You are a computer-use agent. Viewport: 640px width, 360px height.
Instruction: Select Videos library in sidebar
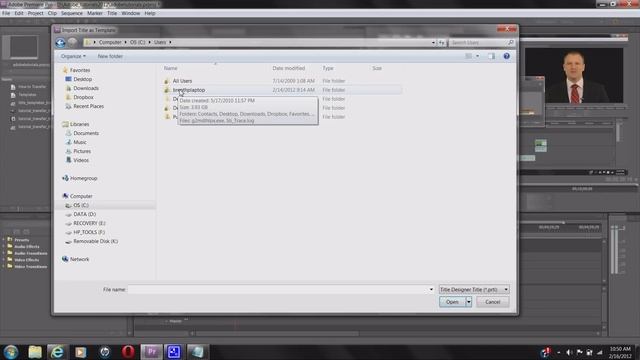(81, 160)
